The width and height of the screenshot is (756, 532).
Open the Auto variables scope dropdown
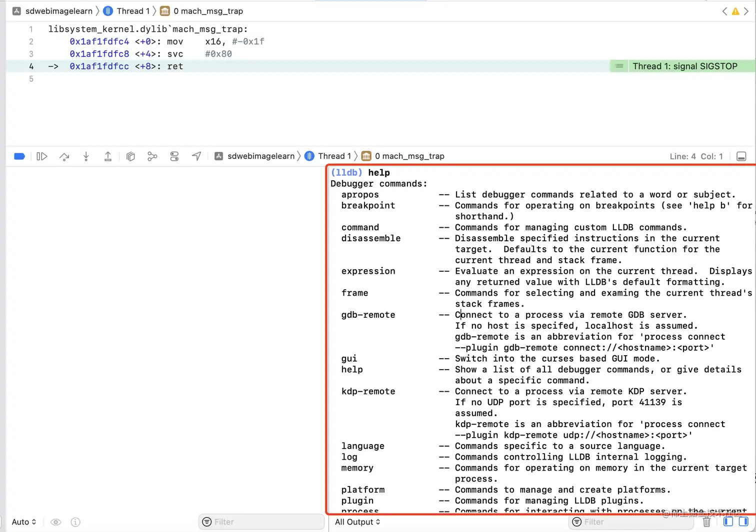tap(23, 522)
